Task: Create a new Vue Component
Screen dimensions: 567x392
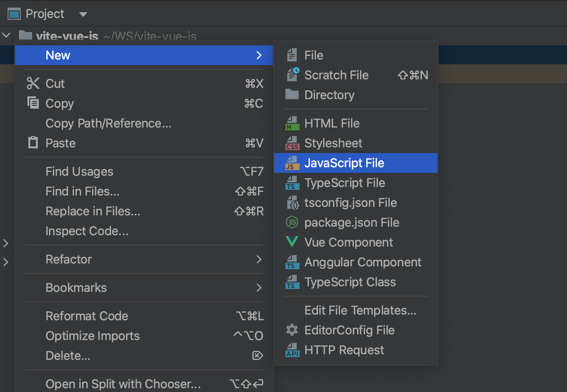Action: point(349,242)
